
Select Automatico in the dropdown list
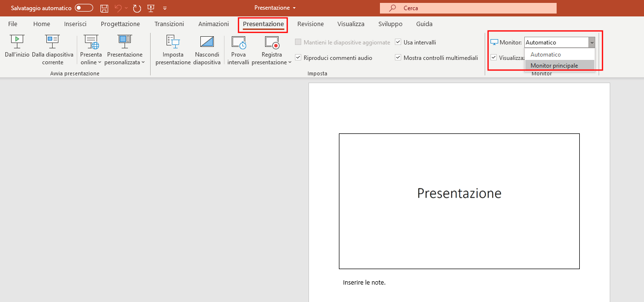click(560, 55)
